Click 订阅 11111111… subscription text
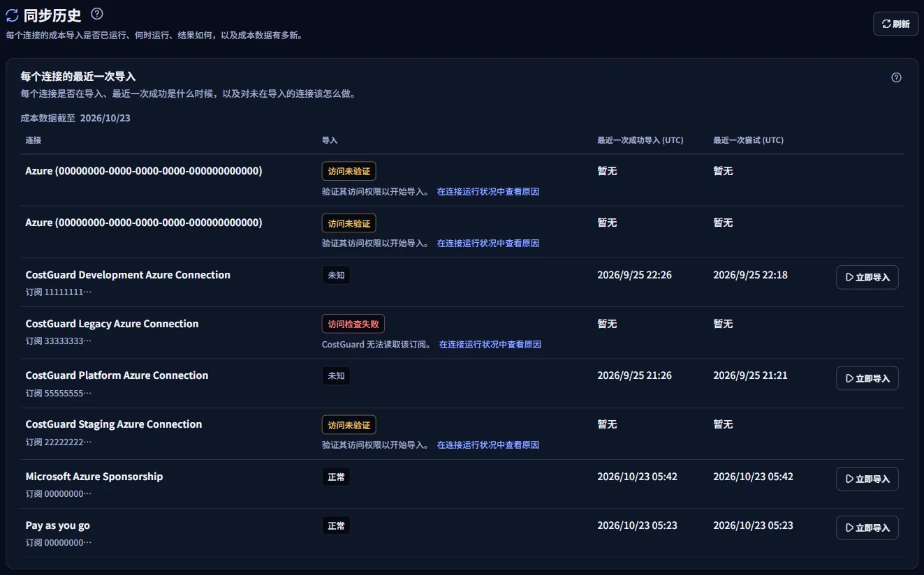The image size is (924, 575). [x=59, y=292]
